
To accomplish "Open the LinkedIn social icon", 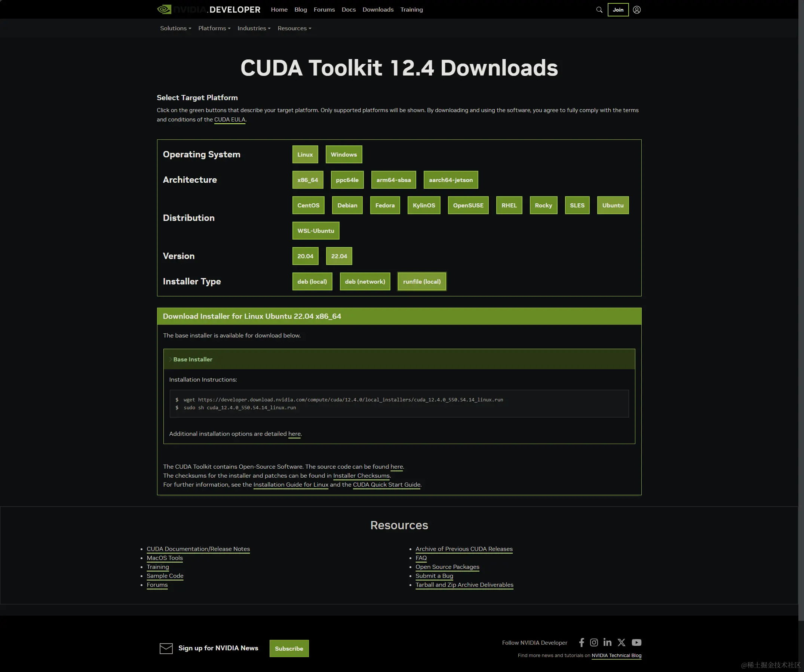I will (607, 642).
